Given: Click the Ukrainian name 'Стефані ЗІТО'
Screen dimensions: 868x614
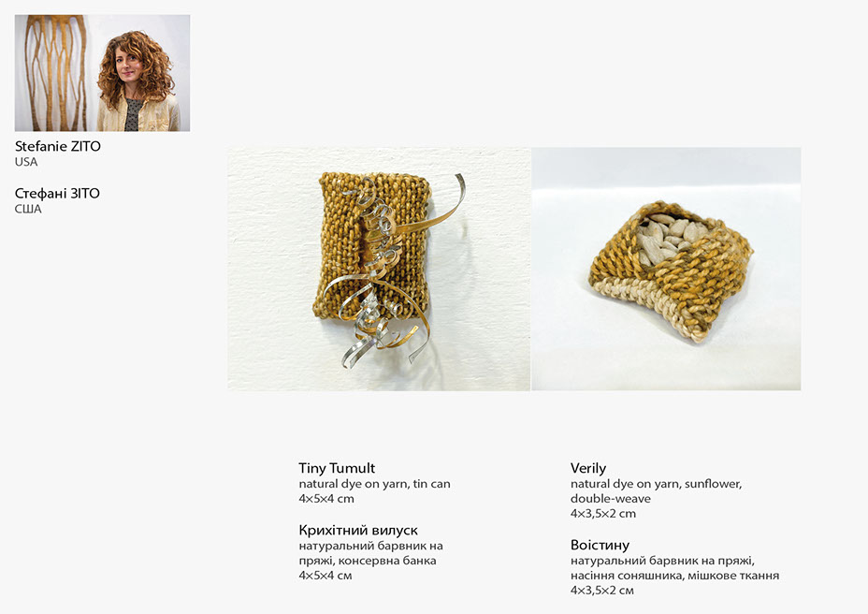Looking at the screenshot, I should click(x=58, y=194).
